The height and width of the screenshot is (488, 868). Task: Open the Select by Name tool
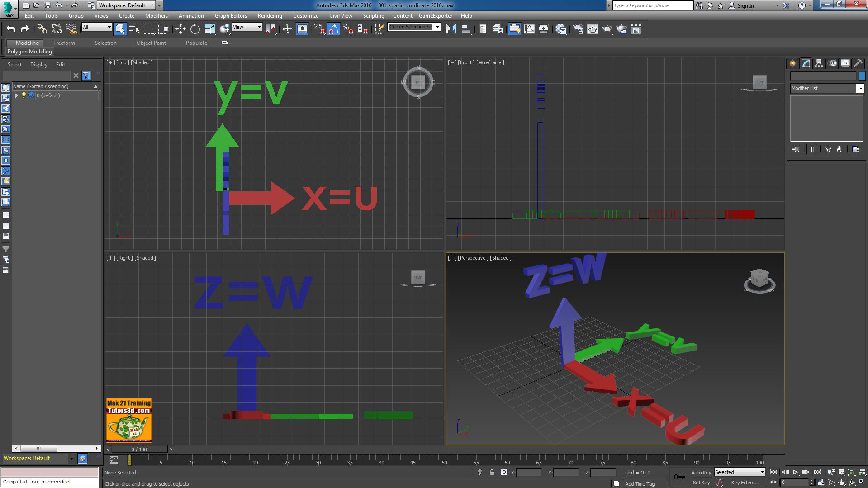(134, 29)
